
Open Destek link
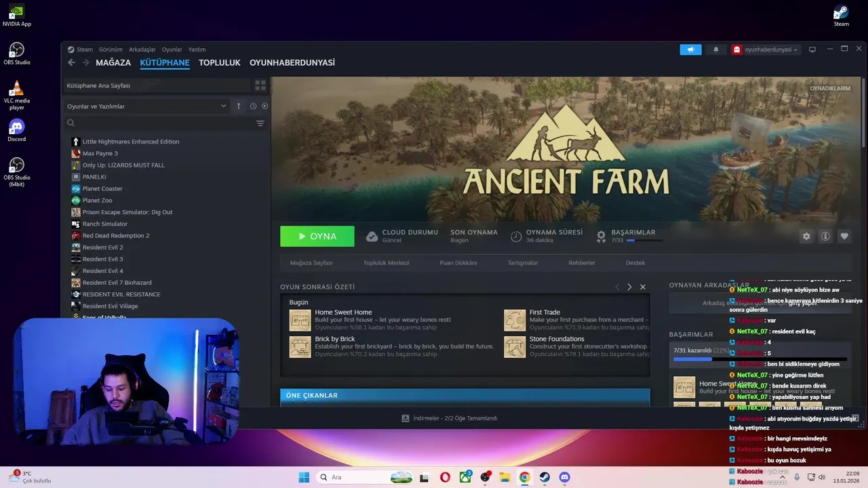635,263
